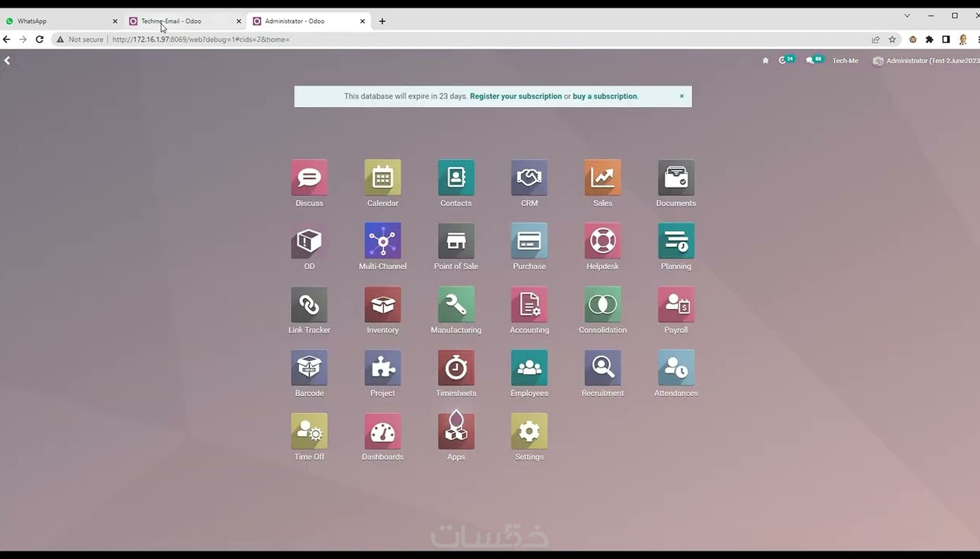Click the browser forward button

[23, 39]
